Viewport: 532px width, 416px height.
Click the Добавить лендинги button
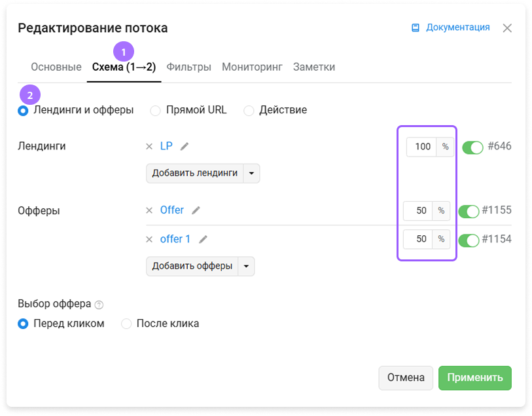tap(195, 173)
